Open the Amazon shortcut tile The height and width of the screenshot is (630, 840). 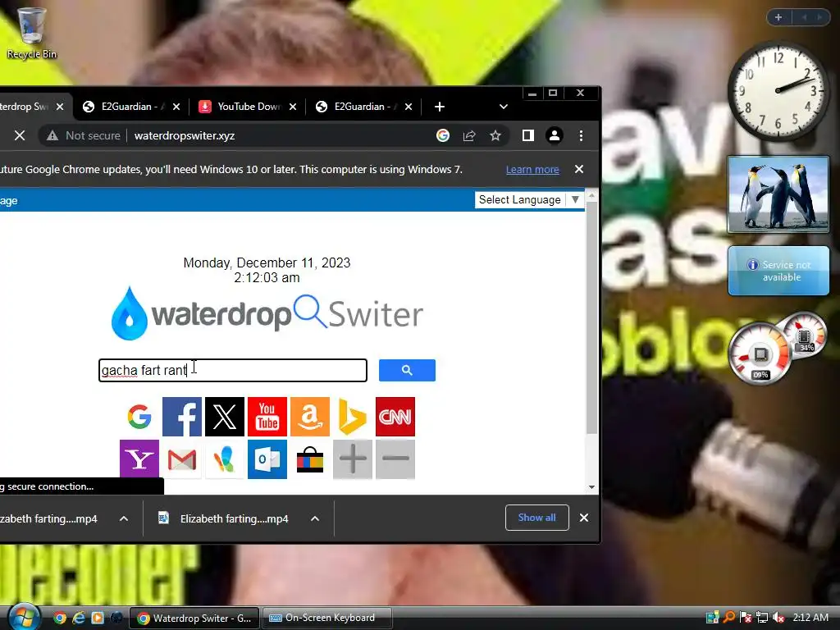[x=310, y=417]
